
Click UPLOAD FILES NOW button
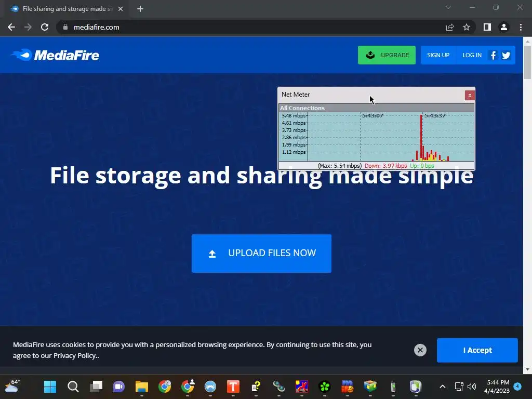coord(261,253)
